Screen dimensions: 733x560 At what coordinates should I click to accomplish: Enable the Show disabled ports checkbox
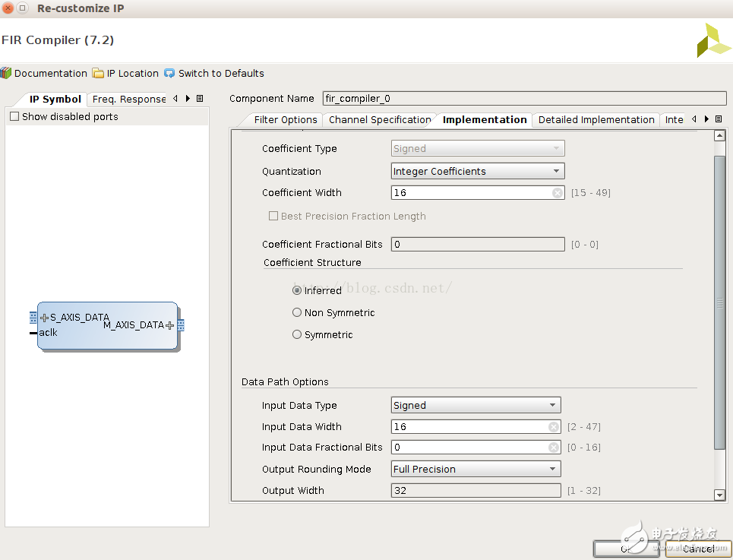(x=14, y=117)
